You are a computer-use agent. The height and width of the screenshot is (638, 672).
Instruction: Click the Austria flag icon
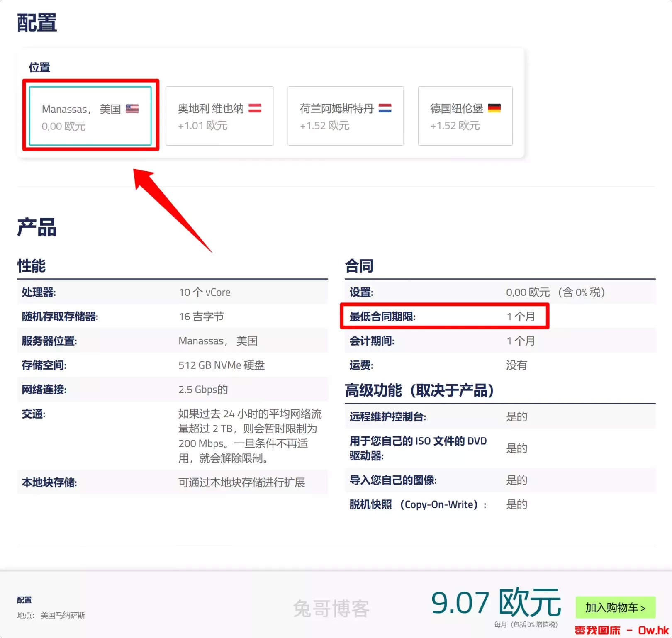[255, 108]
